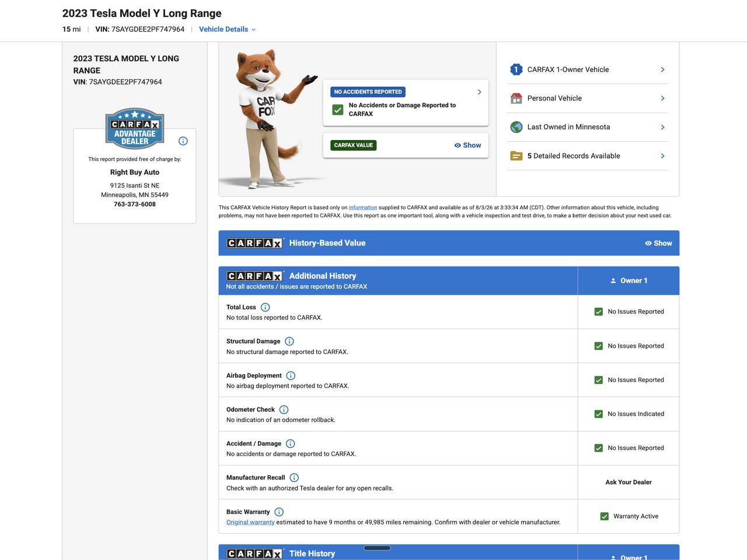The height and width of the screenshot is (560, 747).
Task: Click the Odometer Check No Issues Indicated checkmark
Action: pyautogui.click(x=598, y=414)
